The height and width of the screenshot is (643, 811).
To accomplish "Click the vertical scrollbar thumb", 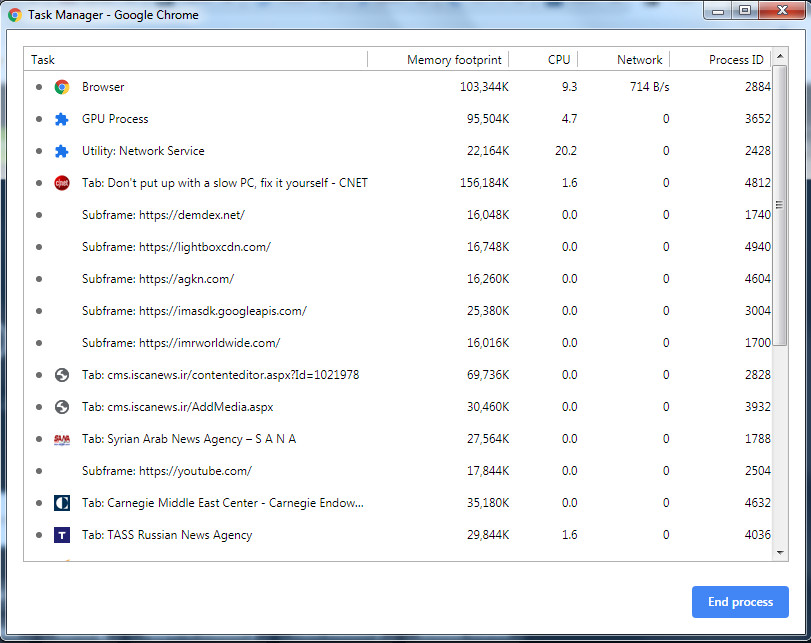I will [780, 205].
